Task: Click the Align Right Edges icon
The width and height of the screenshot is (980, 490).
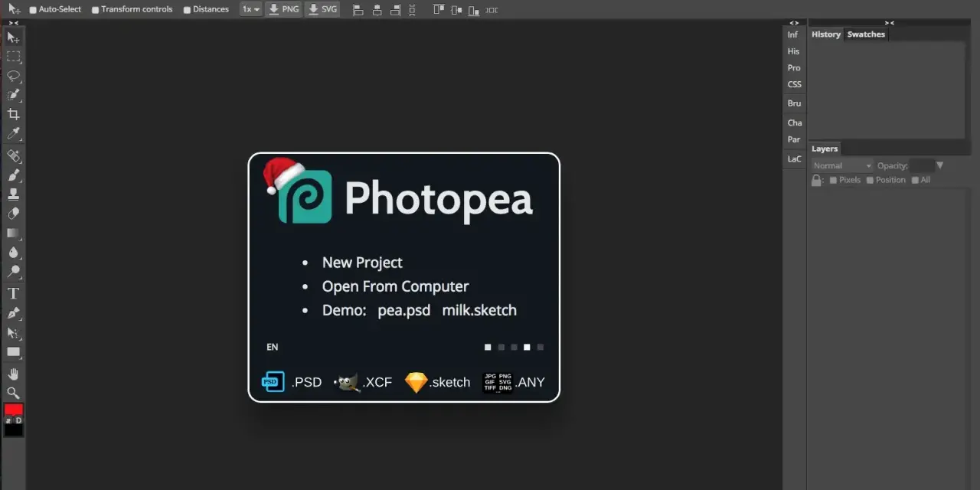Action: pos(395,10)
